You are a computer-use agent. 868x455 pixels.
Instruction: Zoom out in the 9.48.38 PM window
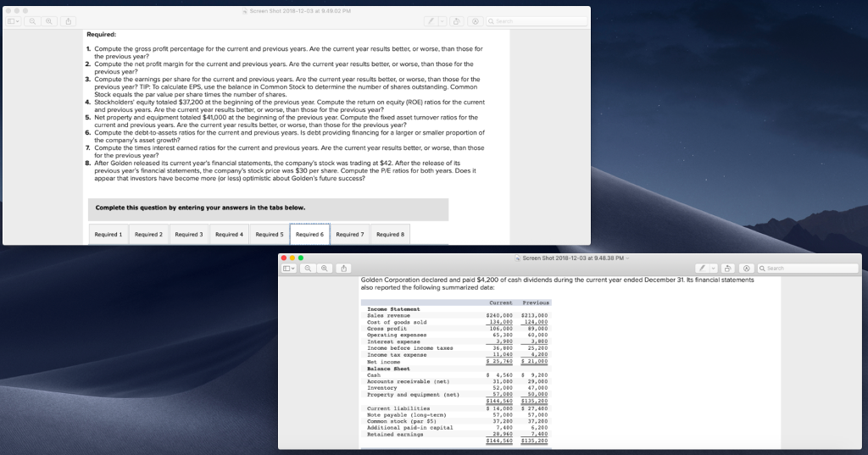click(x=308, y=268)
